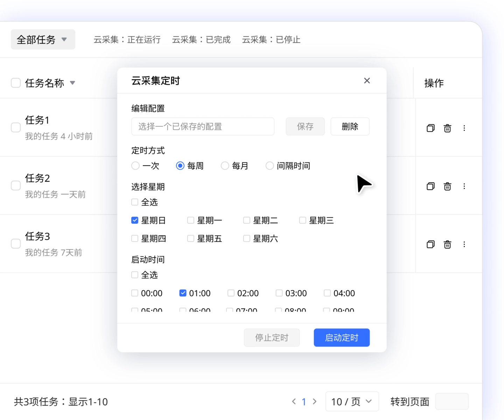Click the trash icon for 任务1
This screenshot has width=504, height=420.
pyautogui.click(x=447, y=128)
